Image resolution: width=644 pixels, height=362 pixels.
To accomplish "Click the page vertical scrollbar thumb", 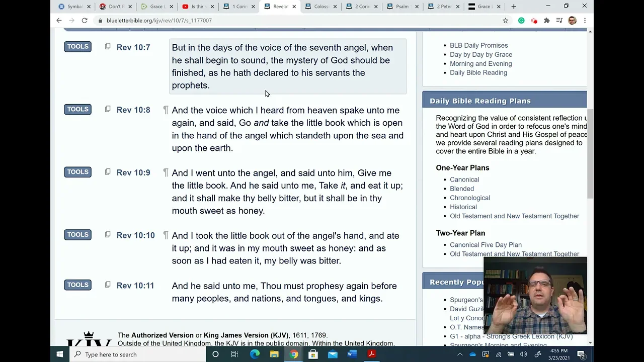I will [x=590, y=153].
